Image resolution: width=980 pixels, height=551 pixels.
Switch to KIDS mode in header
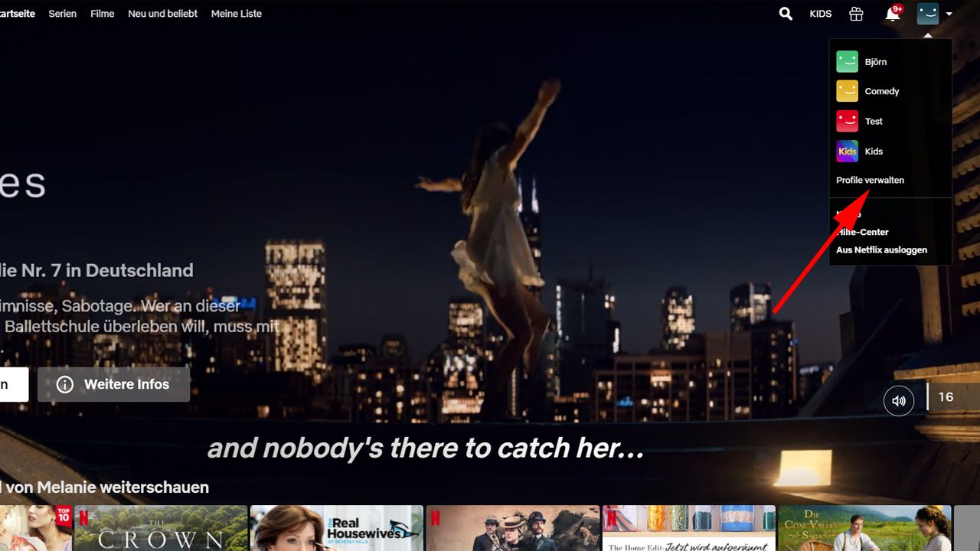821,14
